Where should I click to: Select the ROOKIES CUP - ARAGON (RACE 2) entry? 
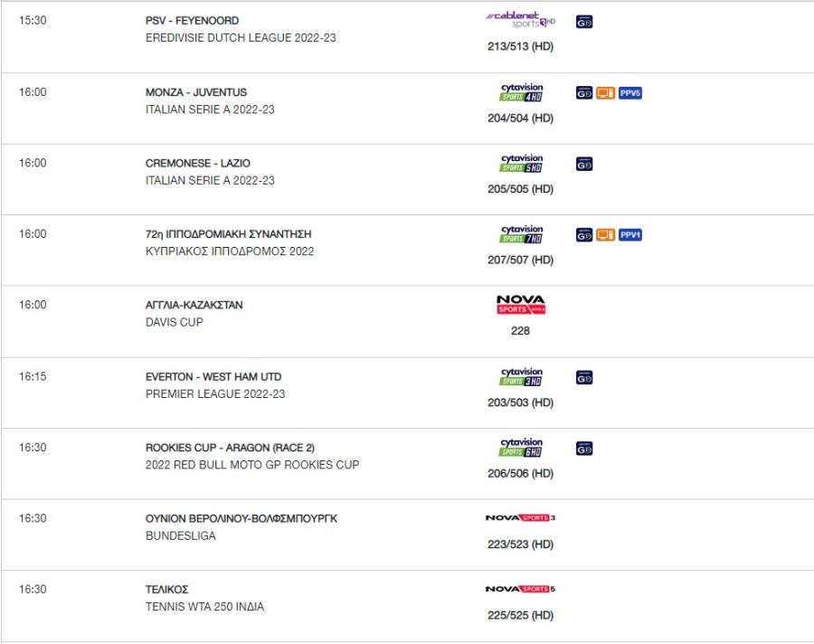[230, 448]
